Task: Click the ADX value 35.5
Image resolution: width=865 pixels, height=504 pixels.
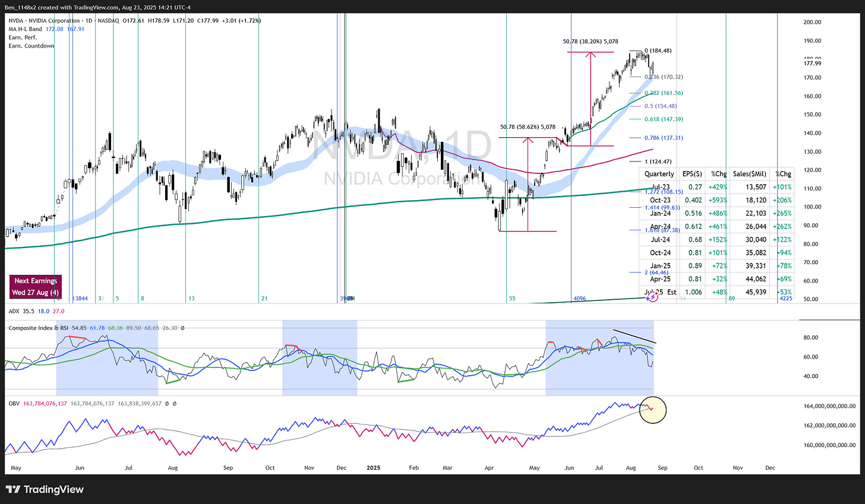Action: pos(29,311)
